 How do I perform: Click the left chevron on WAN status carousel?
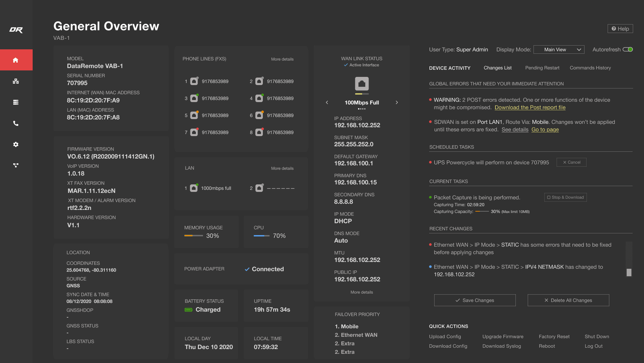click(327, 102)
